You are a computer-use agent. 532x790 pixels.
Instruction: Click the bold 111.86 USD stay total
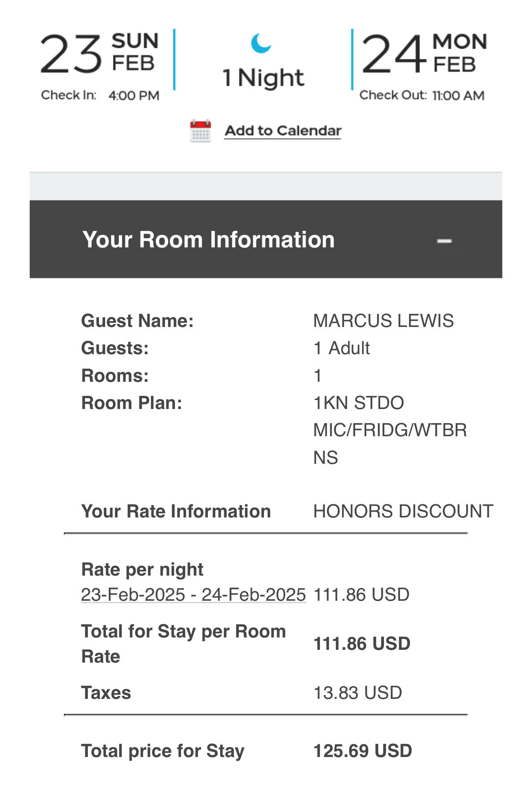(x=362, y=644)
